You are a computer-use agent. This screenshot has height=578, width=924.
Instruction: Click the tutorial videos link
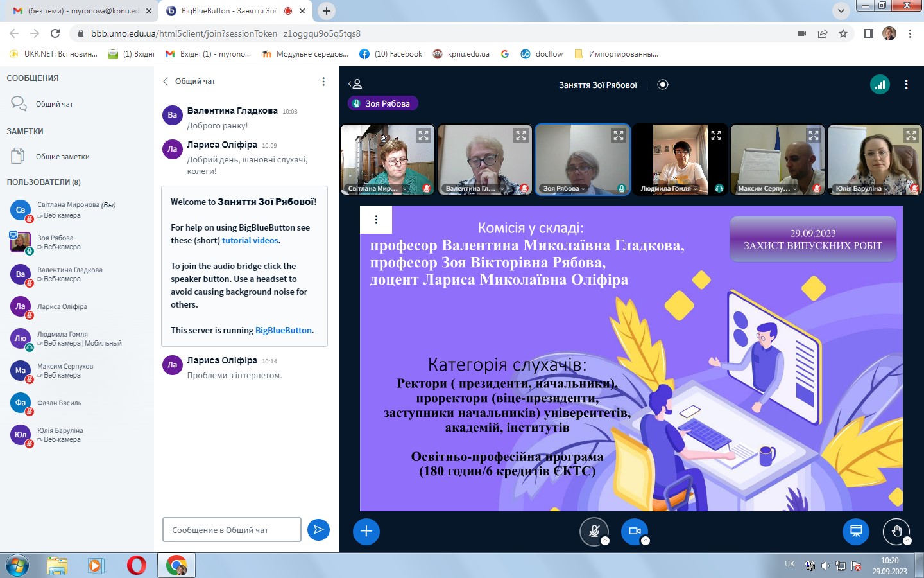pyautogui.click(x=250, y=240)
